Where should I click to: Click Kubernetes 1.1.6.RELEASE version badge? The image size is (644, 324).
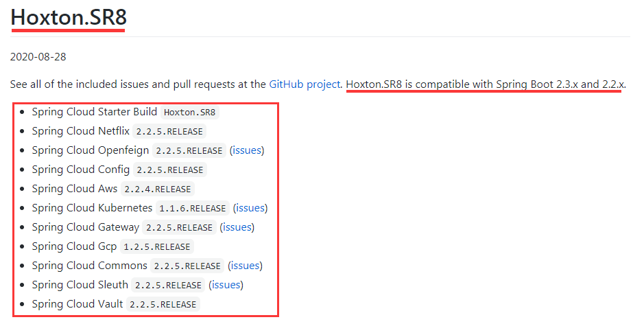[x=193, y=209]
